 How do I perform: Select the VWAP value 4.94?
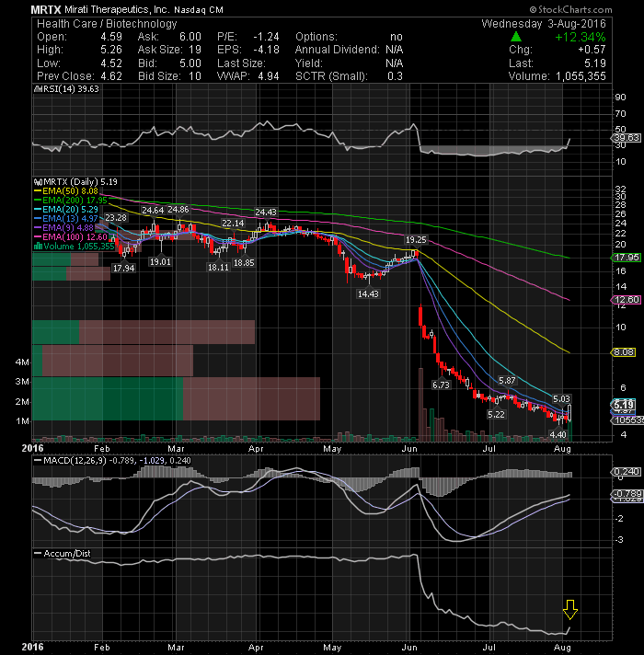coord(269,76)
